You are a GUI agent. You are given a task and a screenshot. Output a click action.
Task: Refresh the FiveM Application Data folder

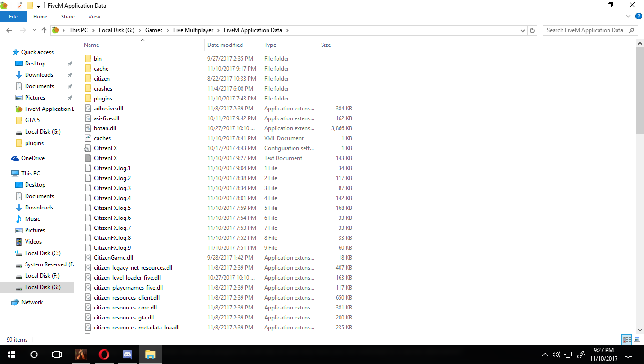pos(532,30)
